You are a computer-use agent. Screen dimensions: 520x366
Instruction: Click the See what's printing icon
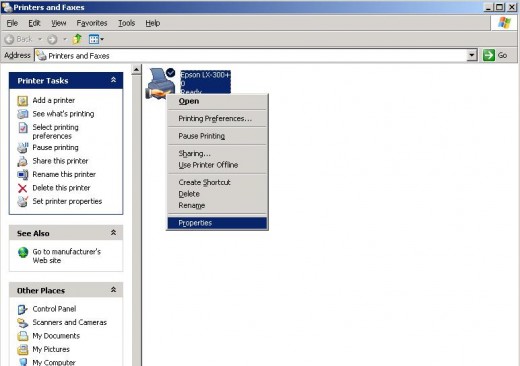point(23,114)
